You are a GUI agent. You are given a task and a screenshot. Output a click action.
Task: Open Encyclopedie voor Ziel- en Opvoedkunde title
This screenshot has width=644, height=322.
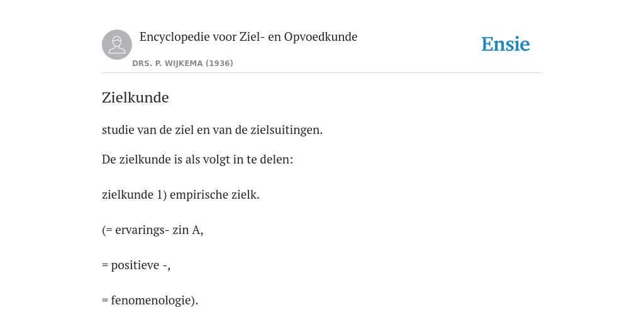248,37
